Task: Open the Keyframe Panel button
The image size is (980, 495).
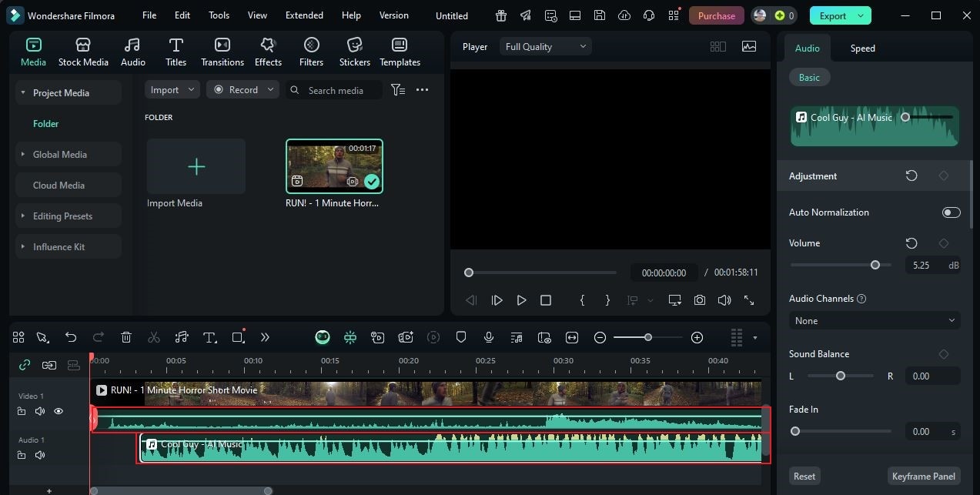Action: (x=924, y=476)
